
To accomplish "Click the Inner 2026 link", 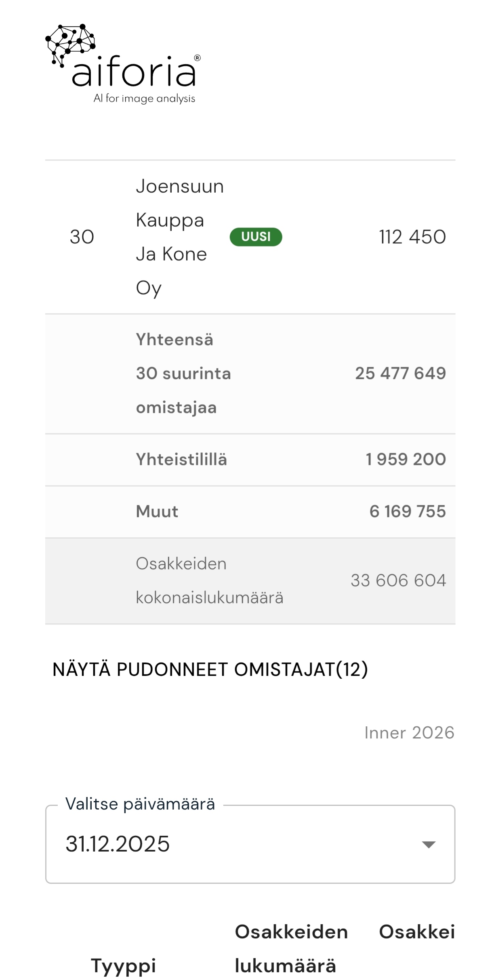I will coord(409,732).
